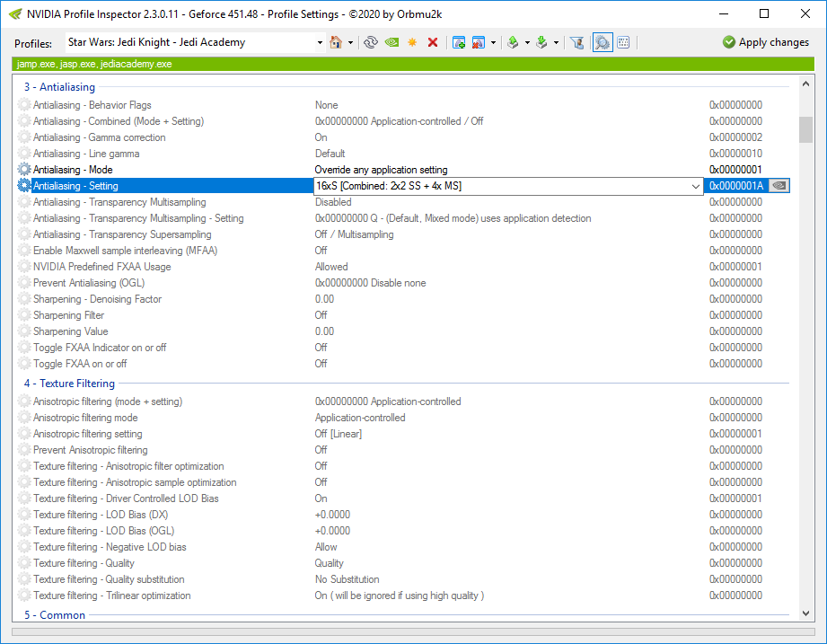Viewport: 827px width, 644px height.
Task: Select Texture filtering - LOD Bias (OGL) row
Action: (403, 531)
